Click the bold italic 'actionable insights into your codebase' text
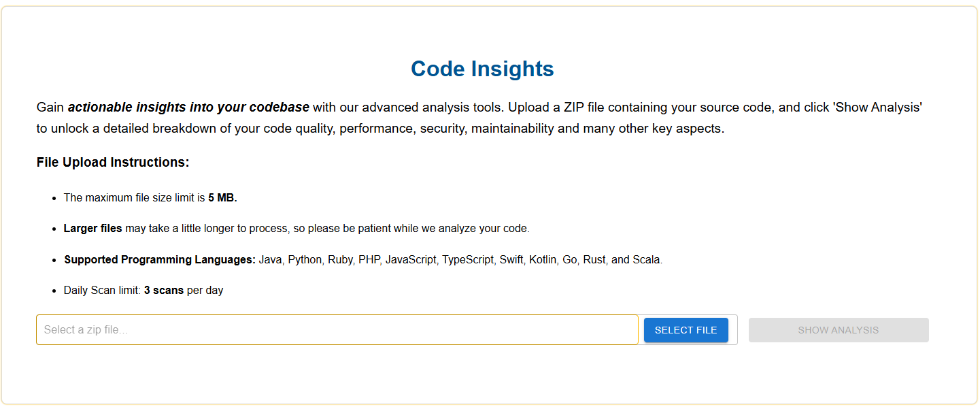Viewport: 980px width, 409px height. (188, 108)
